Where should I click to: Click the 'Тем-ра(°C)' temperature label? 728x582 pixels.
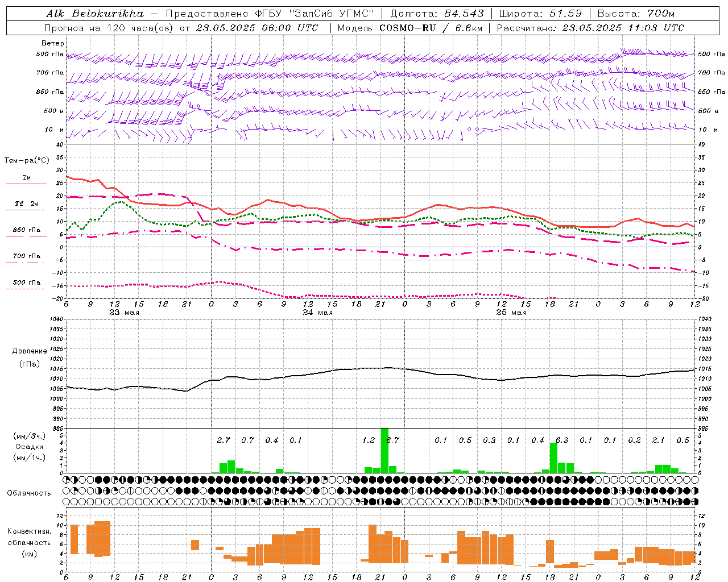click(27, 161)
